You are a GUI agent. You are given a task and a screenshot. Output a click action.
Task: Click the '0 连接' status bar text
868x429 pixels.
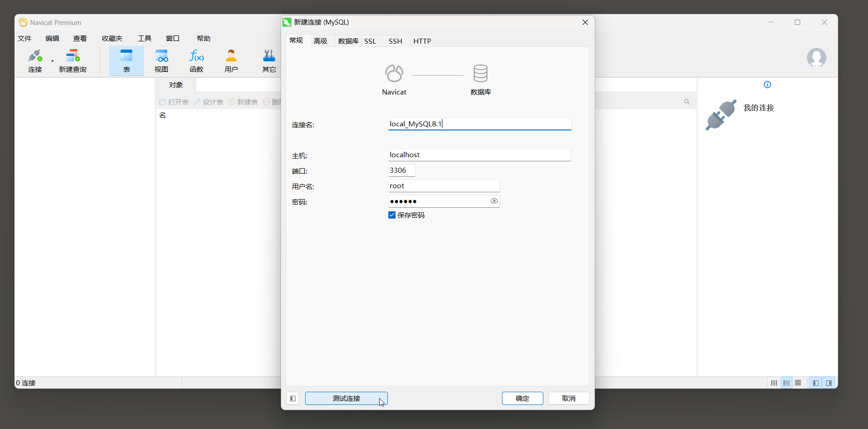click(x=26, y=383)
